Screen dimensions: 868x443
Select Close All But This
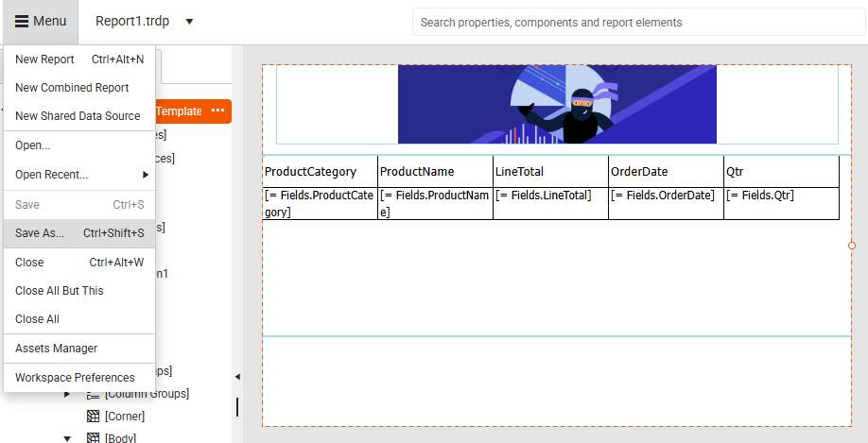pyautogui.click(x=60, y=291)
